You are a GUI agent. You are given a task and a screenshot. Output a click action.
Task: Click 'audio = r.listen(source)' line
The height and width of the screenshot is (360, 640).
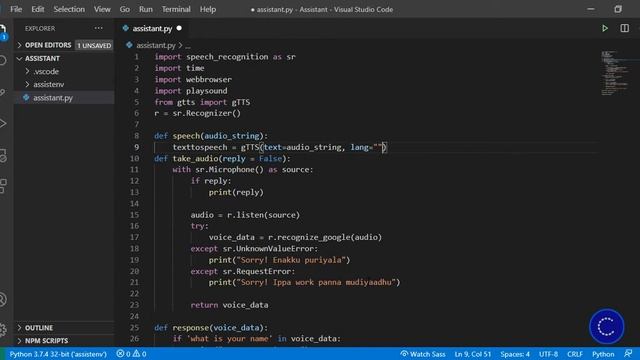pyautogui.click(x=245, y=215)
